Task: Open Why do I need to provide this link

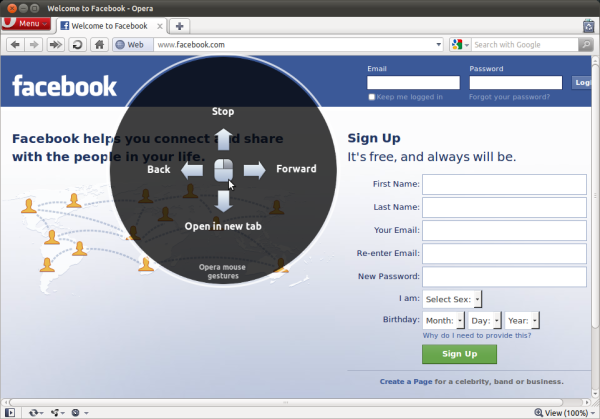Action: pos(477,336)
